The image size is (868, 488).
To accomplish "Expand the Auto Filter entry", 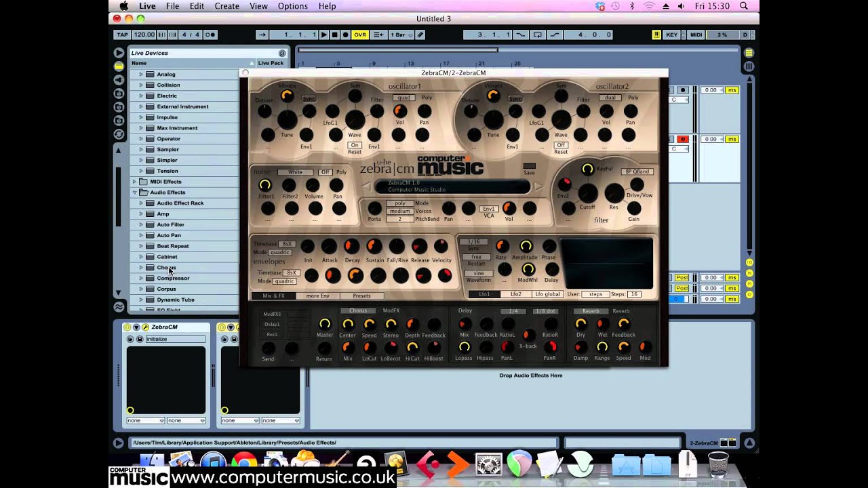I will [142, 224].
